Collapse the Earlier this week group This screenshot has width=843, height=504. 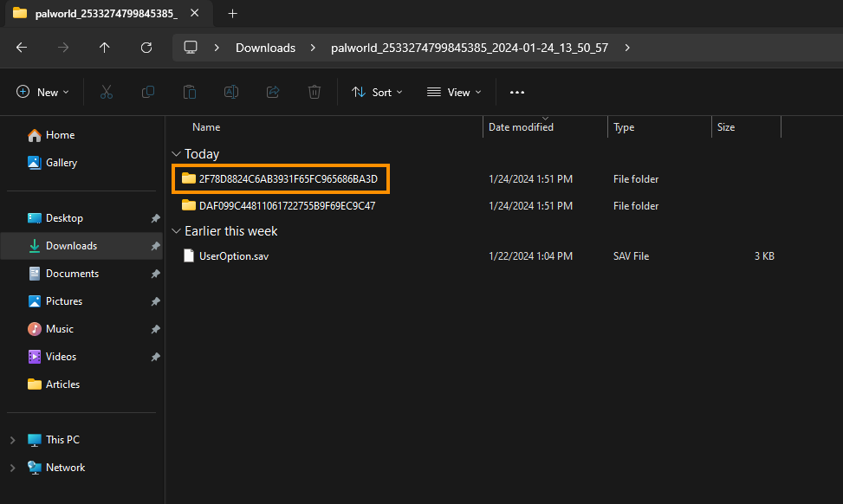pos(176,231)
